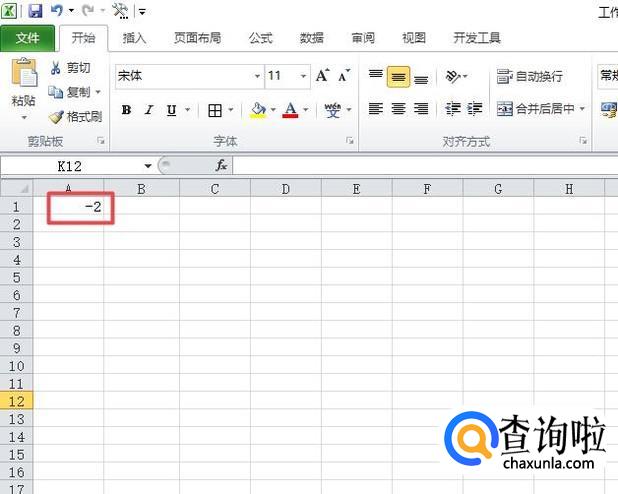
Task: Expand the 复制 dropdown arrow
Action: [98, 92]
